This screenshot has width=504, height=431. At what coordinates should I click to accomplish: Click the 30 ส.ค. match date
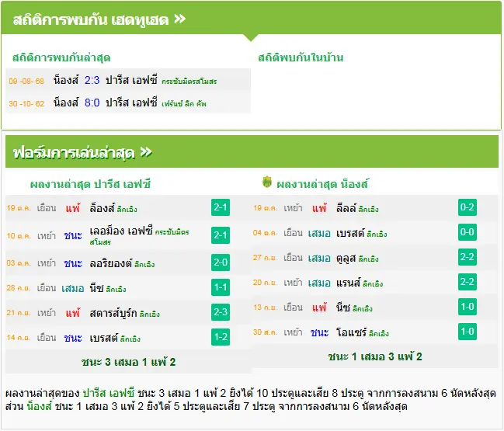pos(265,332)
